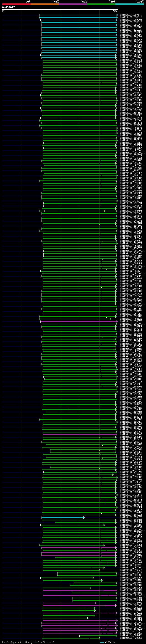Open hit UniRef100_A5C3F8

point(131,77)
